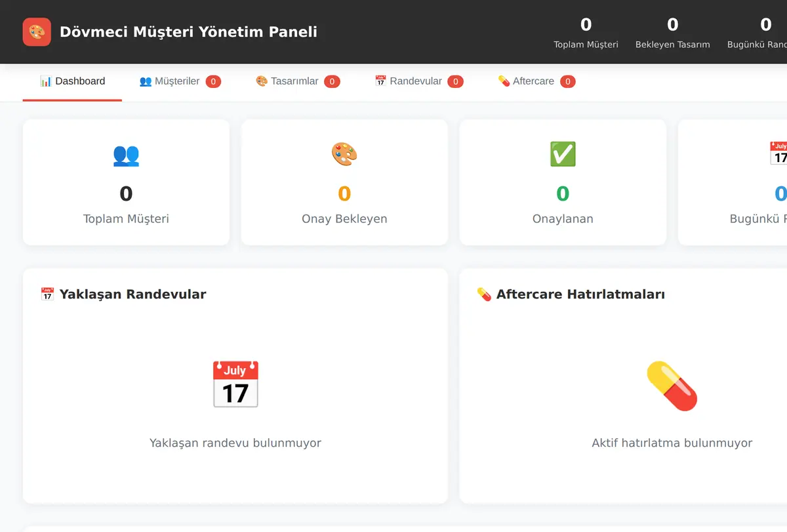Click the 'Onaylanan' card label
787x532 pixels.
click(563, 219)
